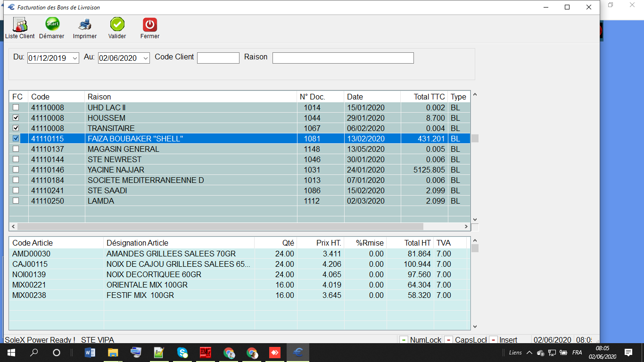Click the Total TTC column header
Viewport: 644px width, 362px height.
[x=424, y=97]
